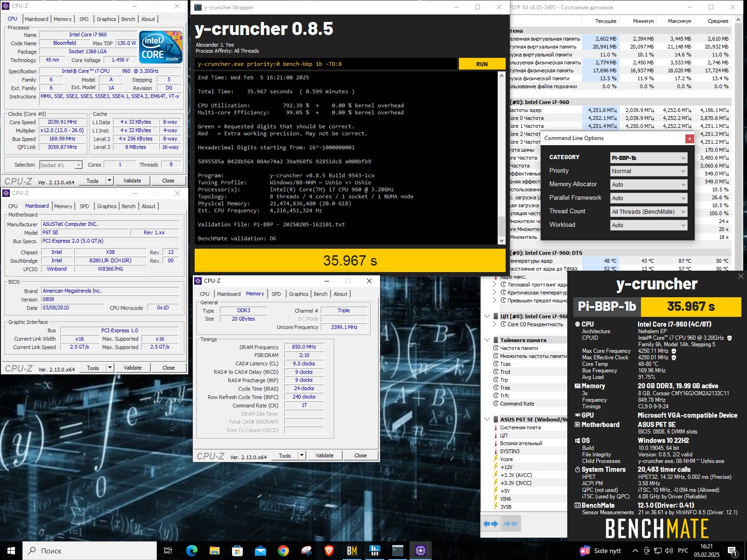Click Close button in CPU-Z Memory window
The image size is (747, 560).
360,455
